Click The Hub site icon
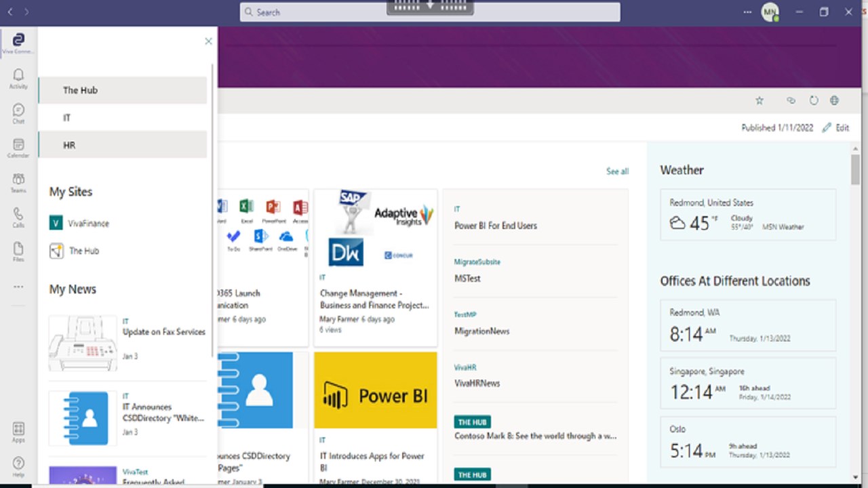This screenshot has height=488, width=868. coord(56,251)
